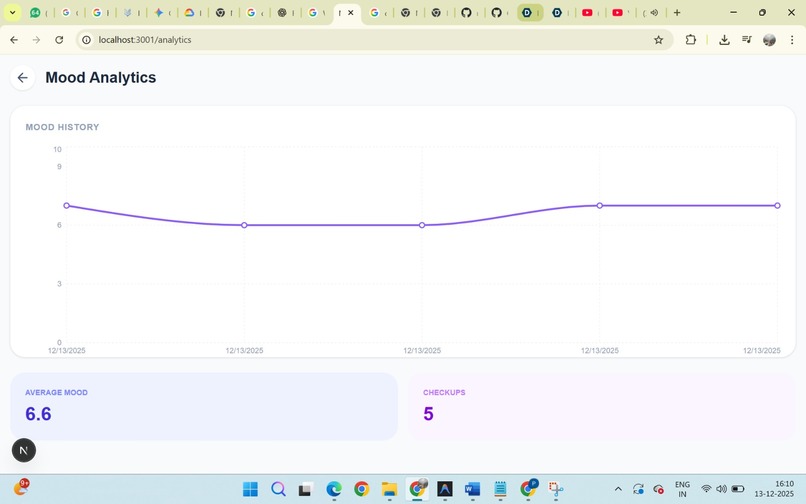
Task: Launch Microsoft Edge from taskbar
Action: click(334, 489)
